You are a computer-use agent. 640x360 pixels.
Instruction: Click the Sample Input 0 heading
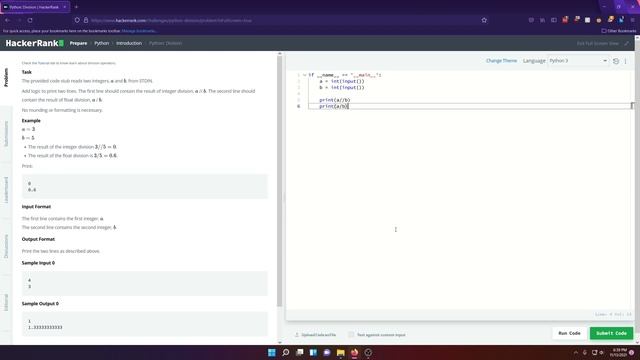pos(38,263)
